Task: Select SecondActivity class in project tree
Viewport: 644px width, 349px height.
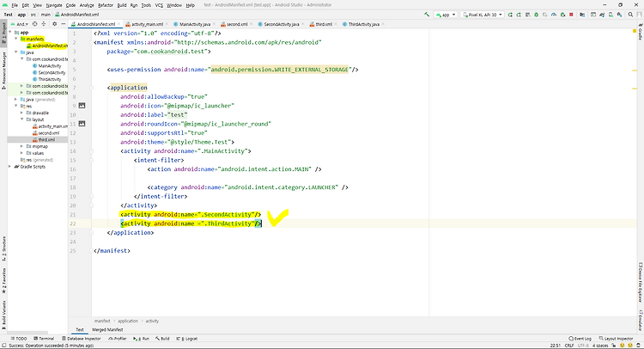Action: point(49,72)
